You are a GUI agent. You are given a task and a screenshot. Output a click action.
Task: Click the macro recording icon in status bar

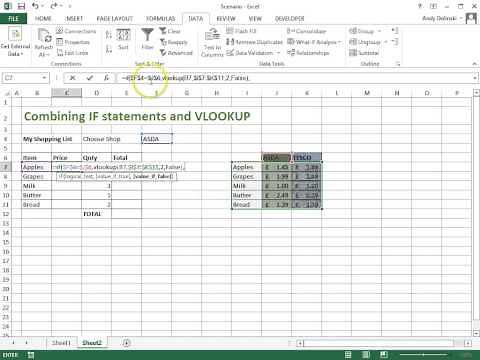[x=31, y=355]
